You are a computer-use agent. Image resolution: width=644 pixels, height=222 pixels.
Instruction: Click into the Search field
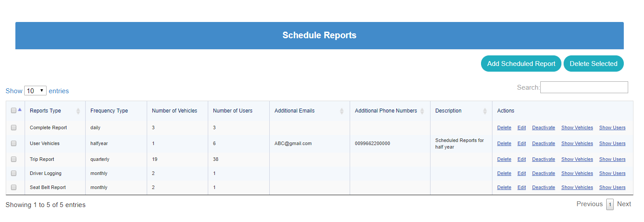pyautogui.click(x=584, y=87)
